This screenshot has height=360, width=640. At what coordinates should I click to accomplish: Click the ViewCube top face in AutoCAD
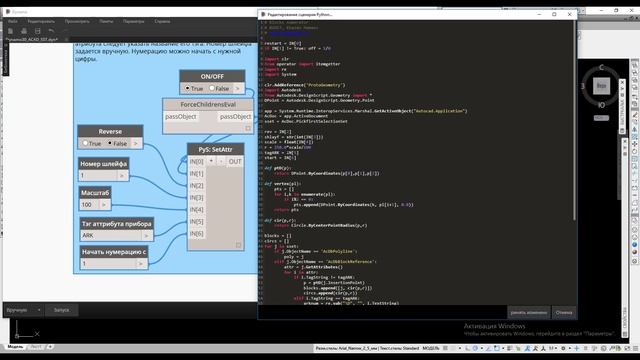tap(601, 86)
